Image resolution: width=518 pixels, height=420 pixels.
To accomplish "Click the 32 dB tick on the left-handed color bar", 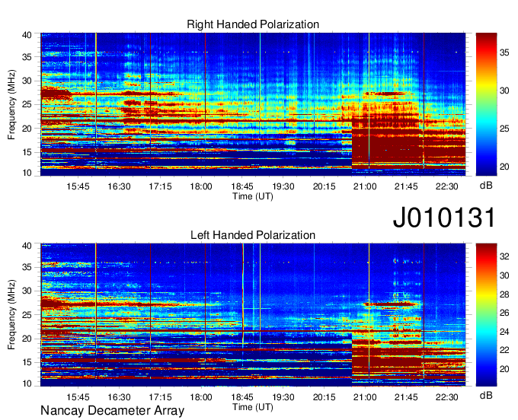I will tap(504, 256).
